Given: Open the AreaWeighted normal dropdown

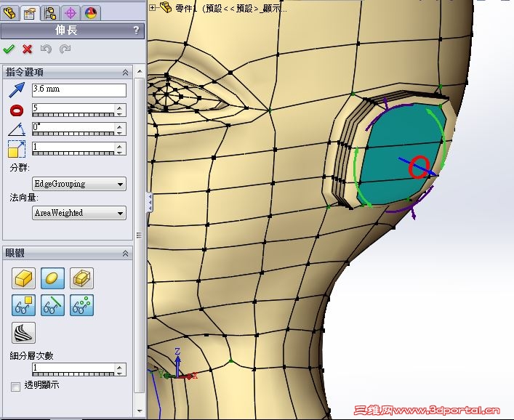Looking at the screenshot, I should (x=79, y=213).
